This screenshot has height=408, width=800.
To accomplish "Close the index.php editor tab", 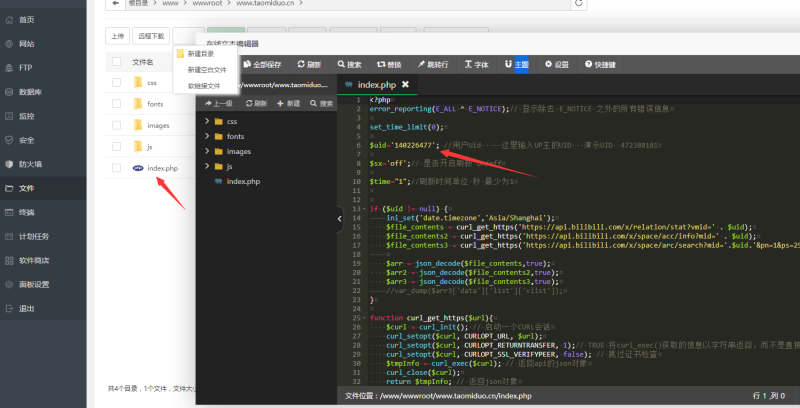I will pos(405,85).
